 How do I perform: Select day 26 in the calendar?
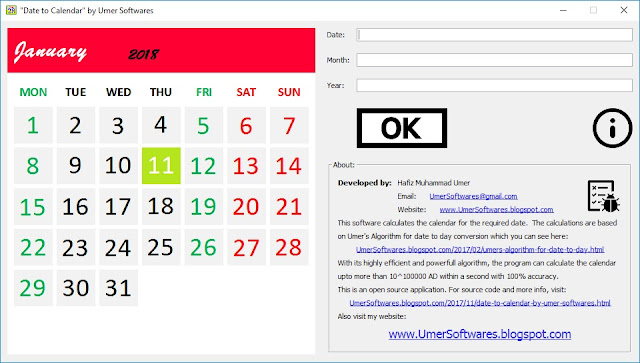point(204,247)
